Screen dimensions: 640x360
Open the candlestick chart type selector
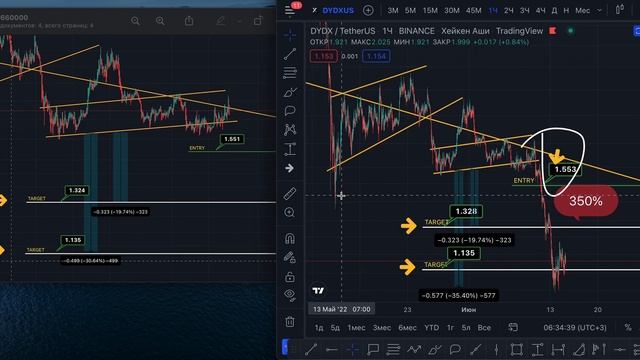[x=620, y=10]
